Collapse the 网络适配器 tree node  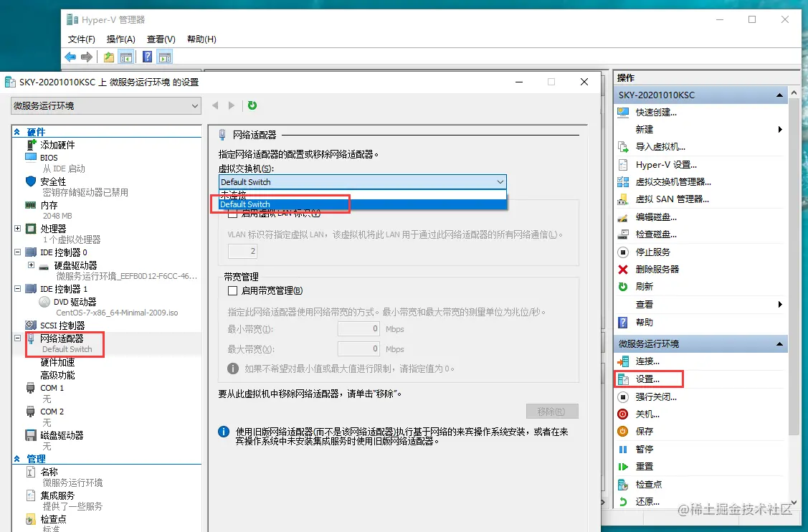point(17,338)
